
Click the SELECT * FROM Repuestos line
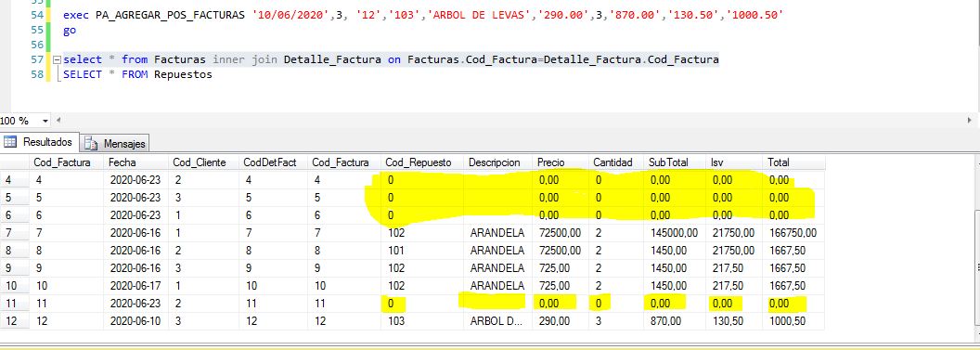point(137,74)
